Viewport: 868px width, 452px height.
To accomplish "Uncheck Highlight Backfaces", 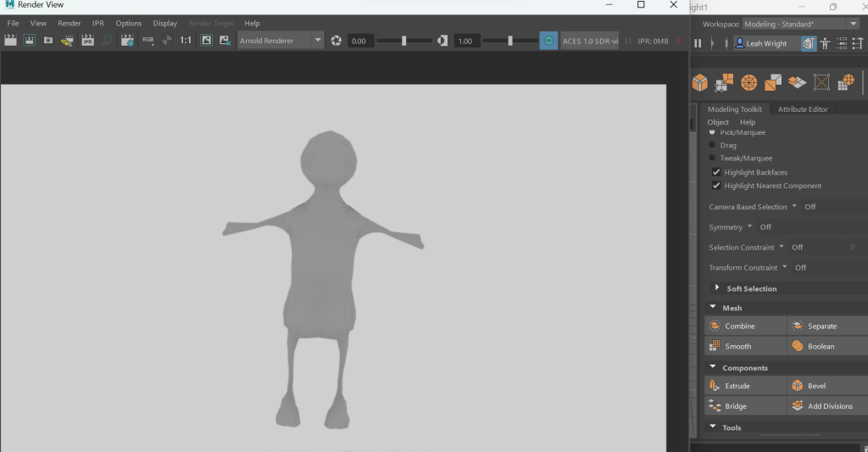I will point(716,172).
